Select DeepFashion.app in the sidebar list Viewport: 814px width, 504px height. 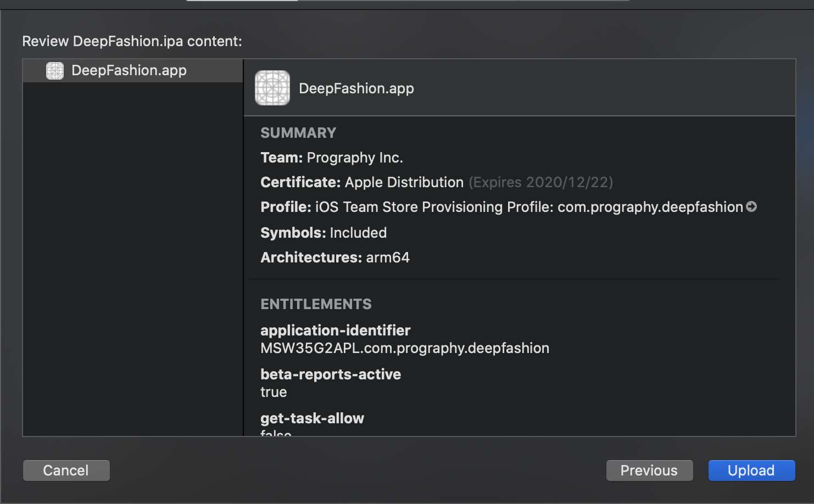(x=133, y=71)
